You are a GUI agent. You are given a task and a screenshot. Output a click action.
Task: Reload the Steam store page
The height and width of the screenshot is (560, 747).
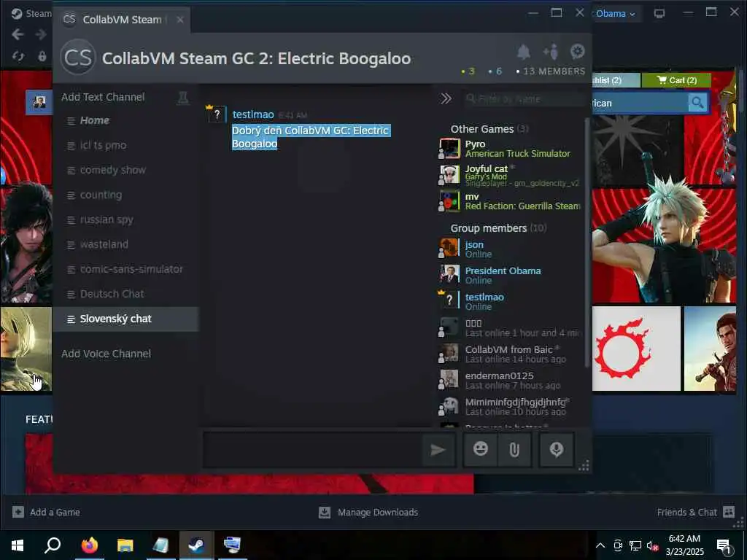click(x=18, y=56)
